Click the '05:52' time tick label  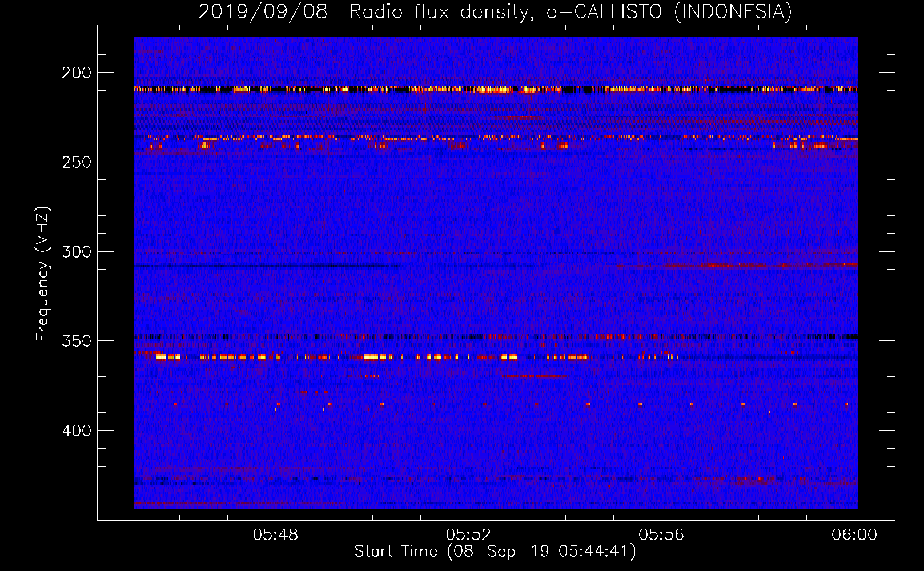tap(469, 534)
